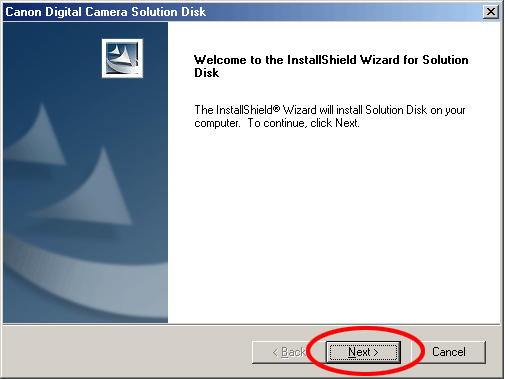The image size is (505, 379).
Task: Click the word Disk under the heading
Action: point(206,73)
